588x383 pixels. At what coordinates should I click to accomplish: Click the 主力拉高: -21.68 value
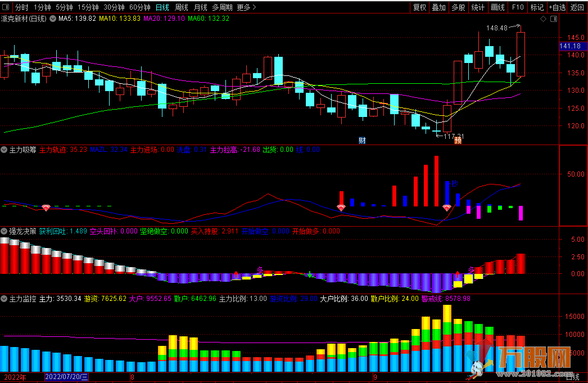pos(235,150)
